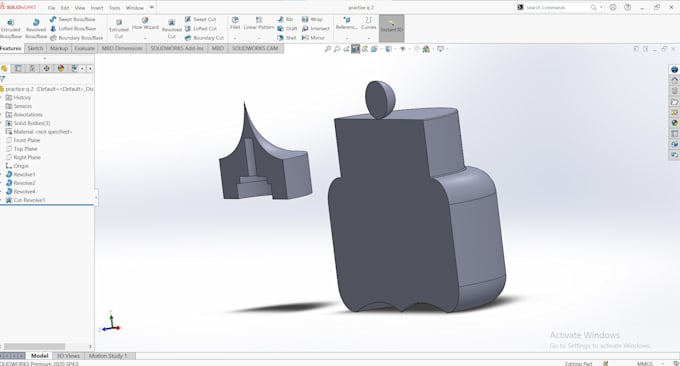Viewport: 680px width, 366px height.
Task: Click the Mirror tool
Action: pyautogui.click(x=313, y=38)
